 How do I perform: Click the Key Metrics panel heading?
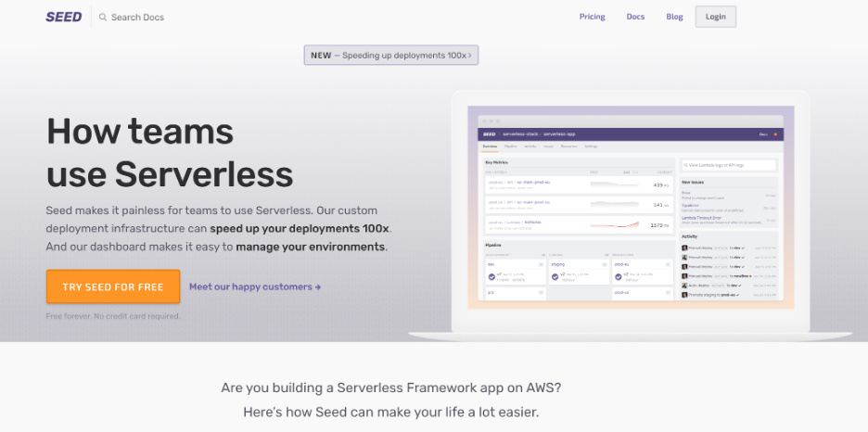coord(496,162)
